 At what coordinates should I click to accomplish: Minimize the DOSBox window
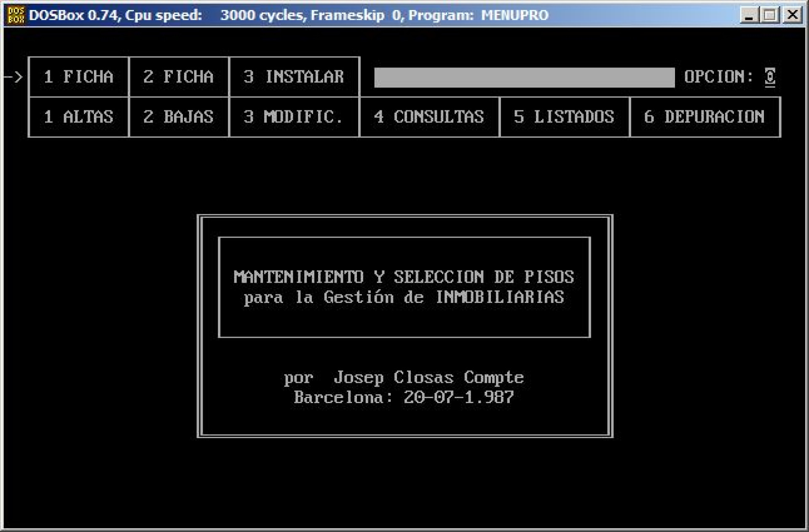749,16
